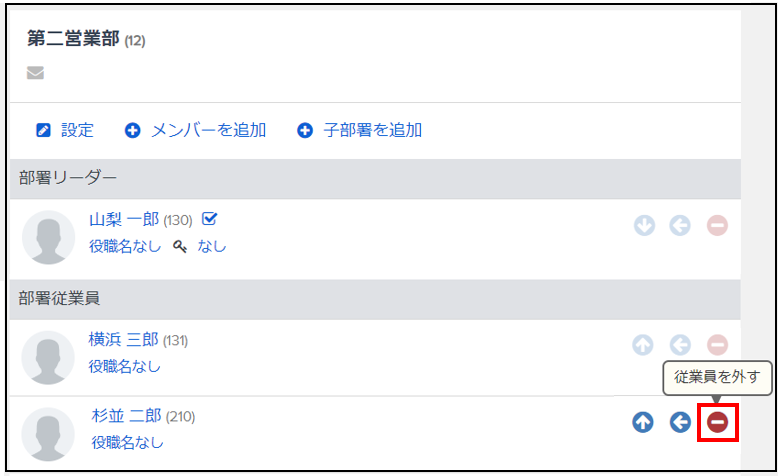Click 役職名なし under 杉並 二郎
This screenshot has width=778, height=476.
[128, 442]
